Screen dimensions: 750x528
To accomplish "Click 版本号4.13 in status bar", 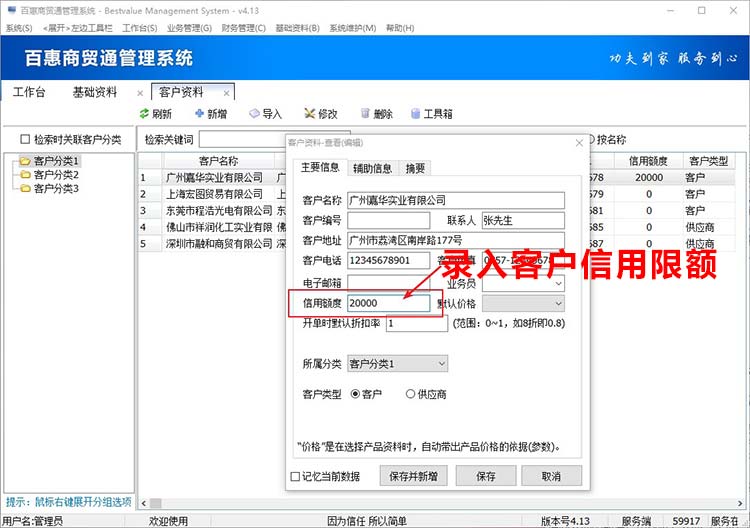I will pos(565,521).
